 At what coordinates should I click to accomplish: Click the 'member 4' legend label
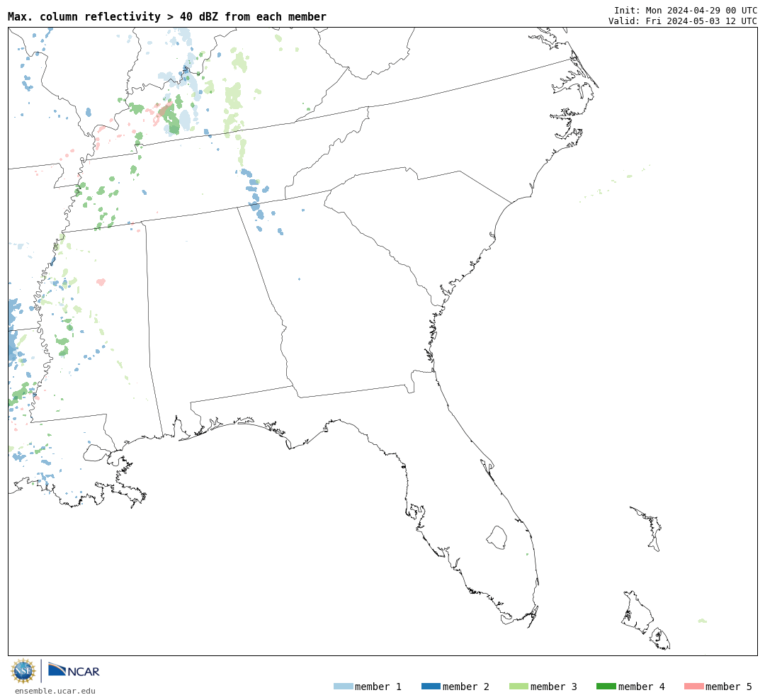click(x=642, y=687)
